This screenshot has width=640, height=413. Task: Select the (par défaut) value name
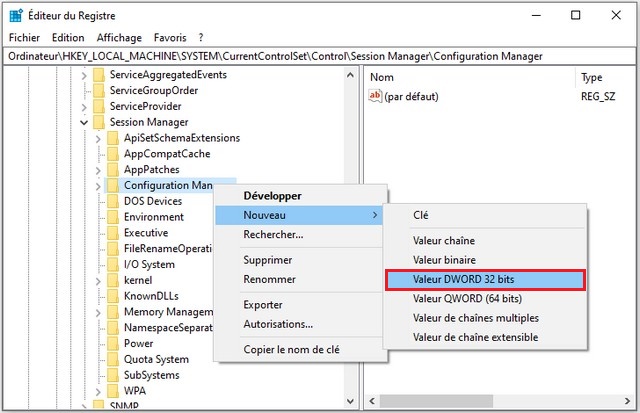click(x=411, y=97)
